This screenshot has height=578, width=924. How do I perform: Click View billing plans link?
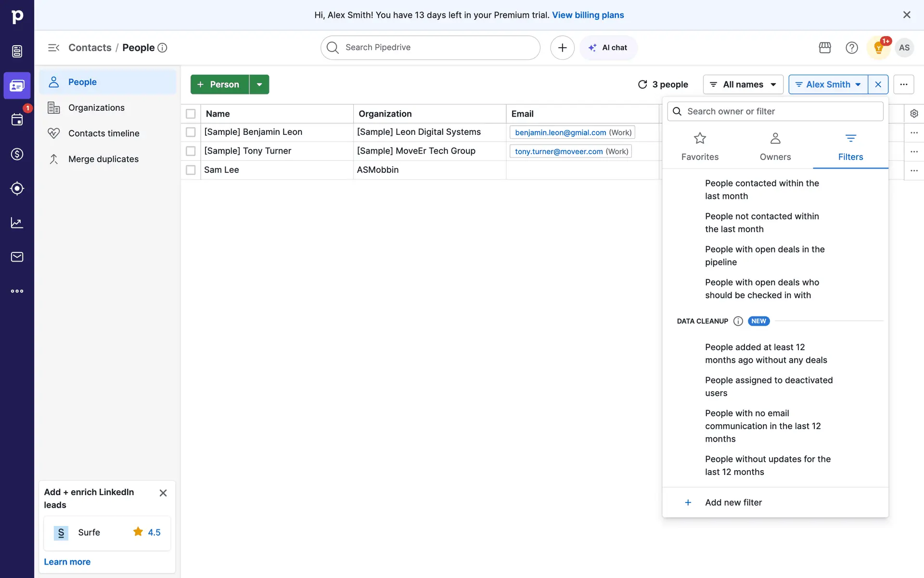(x=588, y=15)
